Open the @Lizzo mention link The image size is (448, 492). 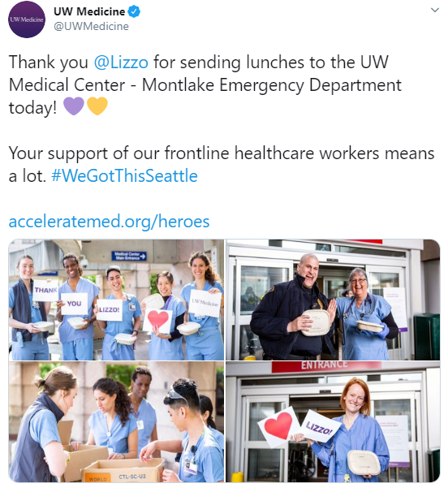tap(121, 63)
